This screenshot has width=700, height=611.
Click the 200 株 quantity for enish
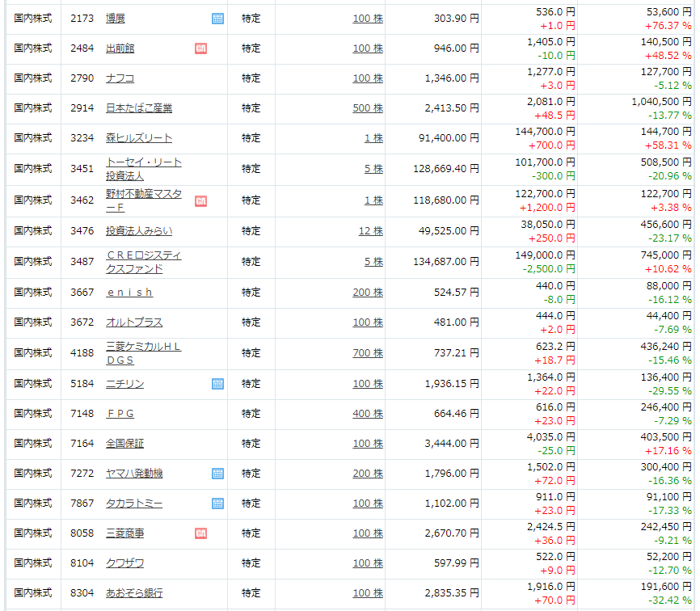point(368,293)
